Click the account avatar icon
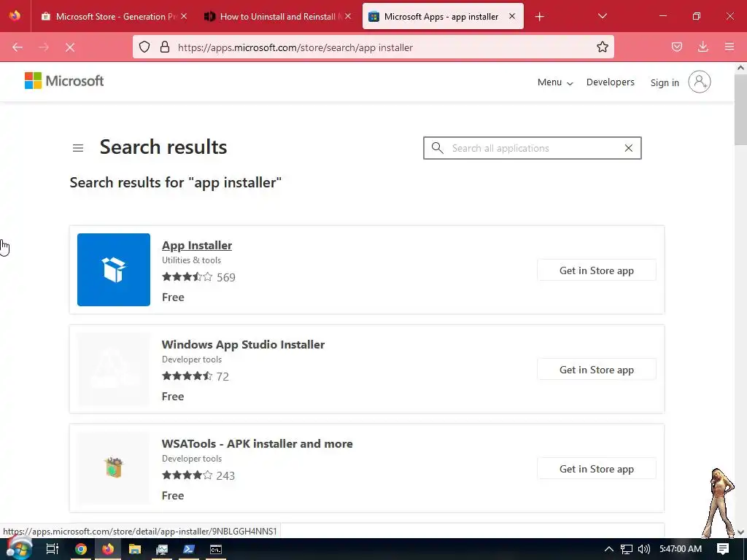This screenshot has height=560, width=747. pyautogui.click(x=700, y=82)
